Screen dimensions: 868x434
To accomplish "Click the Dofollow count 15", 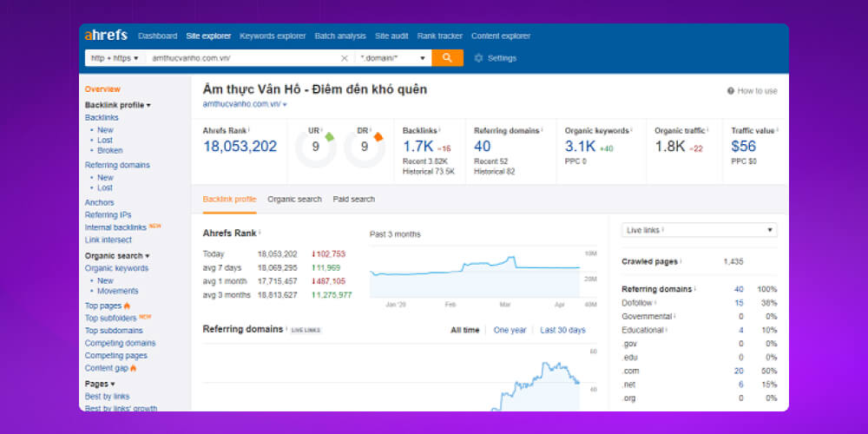I will 739,303.
